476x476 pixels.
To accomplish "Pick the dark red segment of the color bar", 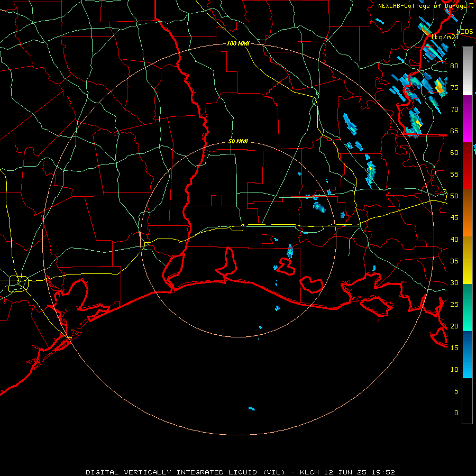I will (467, 166).
